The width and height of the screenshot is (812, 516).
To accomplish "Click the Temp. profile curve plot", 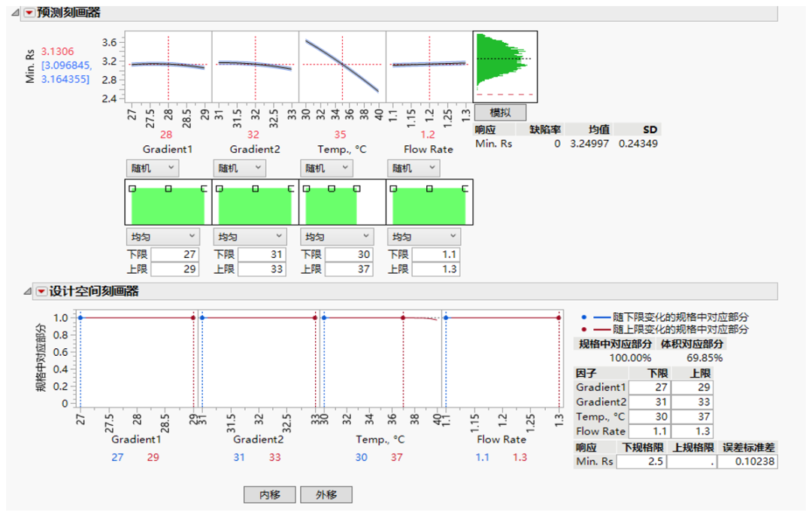I will click(x=342, y=66).
